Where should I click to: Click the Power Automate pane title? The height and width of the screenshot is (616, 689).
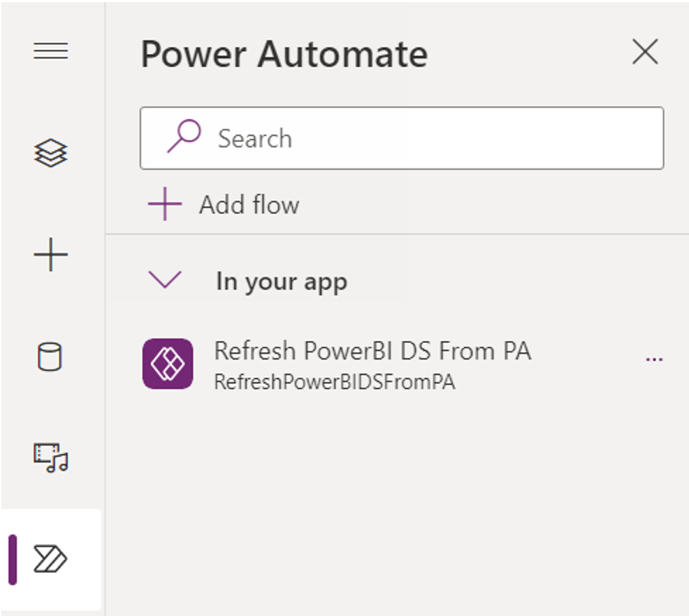pyautogui.click(x=284, y=54)
